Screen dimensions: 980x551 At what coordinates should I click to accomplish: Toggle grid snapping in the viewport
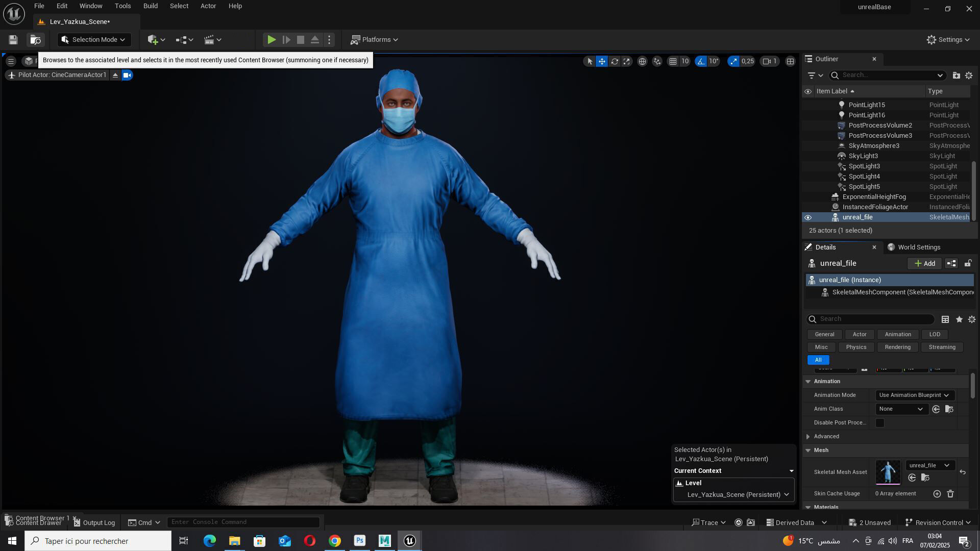(673, 61)
